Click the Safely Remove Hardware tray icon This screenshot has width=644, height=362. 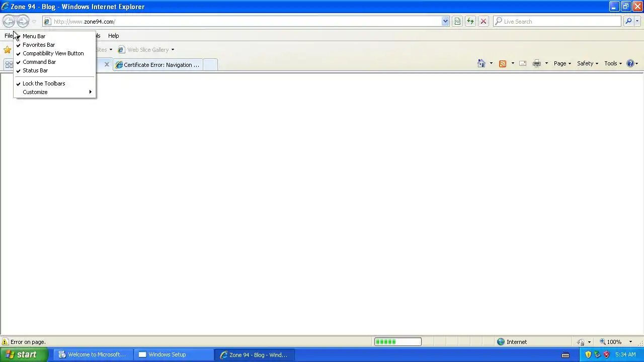[597, 354]
